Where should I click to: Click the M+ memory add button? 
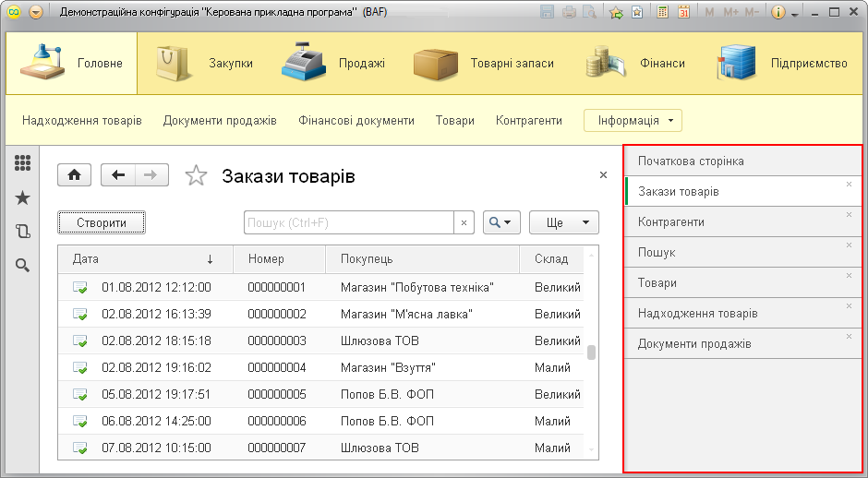click(x=730, y=12)
